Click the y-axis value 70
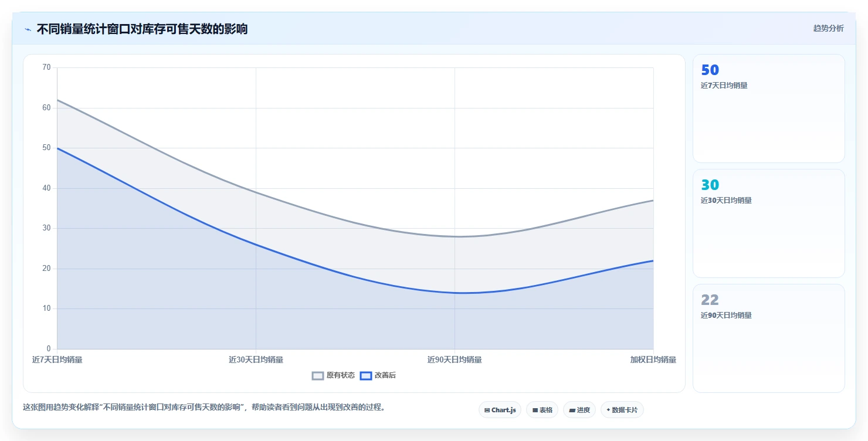This screenshot has width=868, height=441. tap(47, 67)
